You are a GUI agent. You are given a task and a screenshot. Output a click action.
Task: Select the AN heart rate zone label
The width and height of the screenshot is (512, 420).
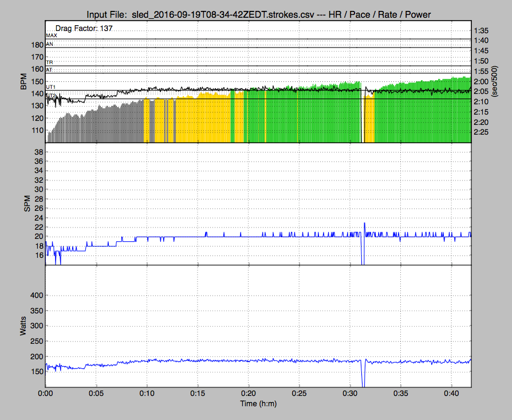pos(49,44)
